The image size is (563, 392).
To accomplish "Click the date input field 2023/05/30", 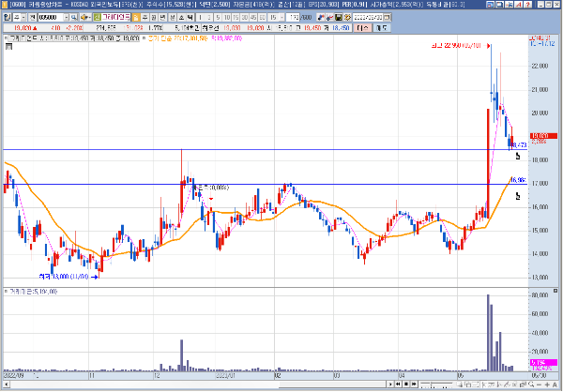I will 368,17.
